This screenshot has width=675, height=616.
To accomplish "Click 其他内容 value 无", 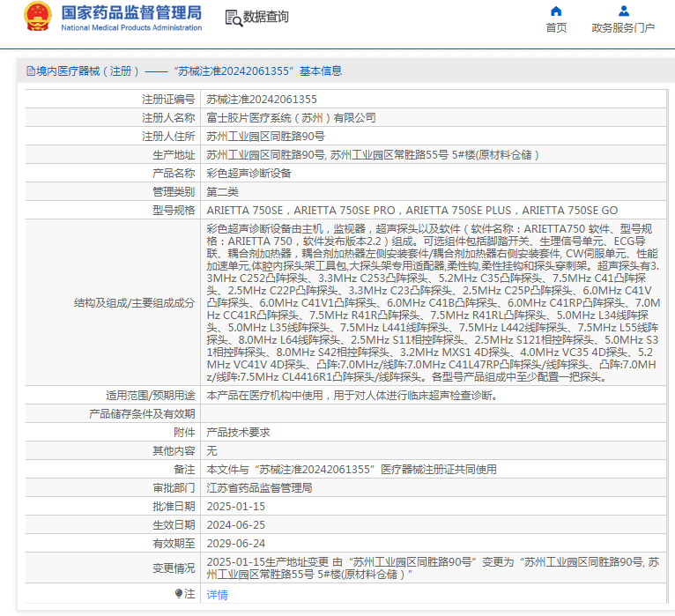I will click(211, 451).
